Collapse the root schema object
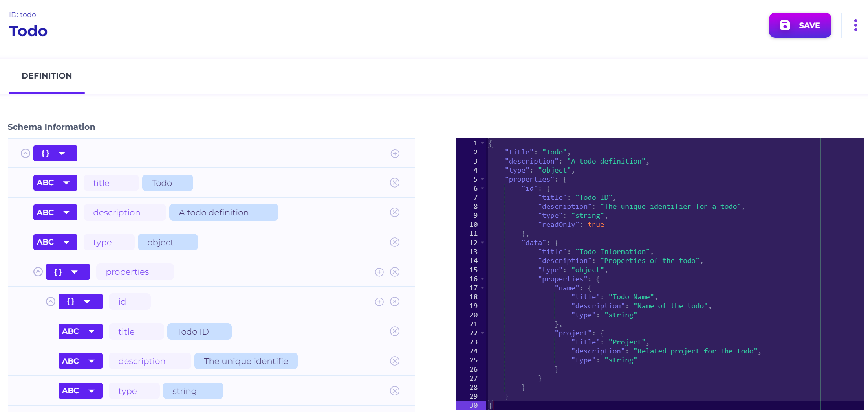This screenshot has width=868, height=412. [x=26, y=153]
